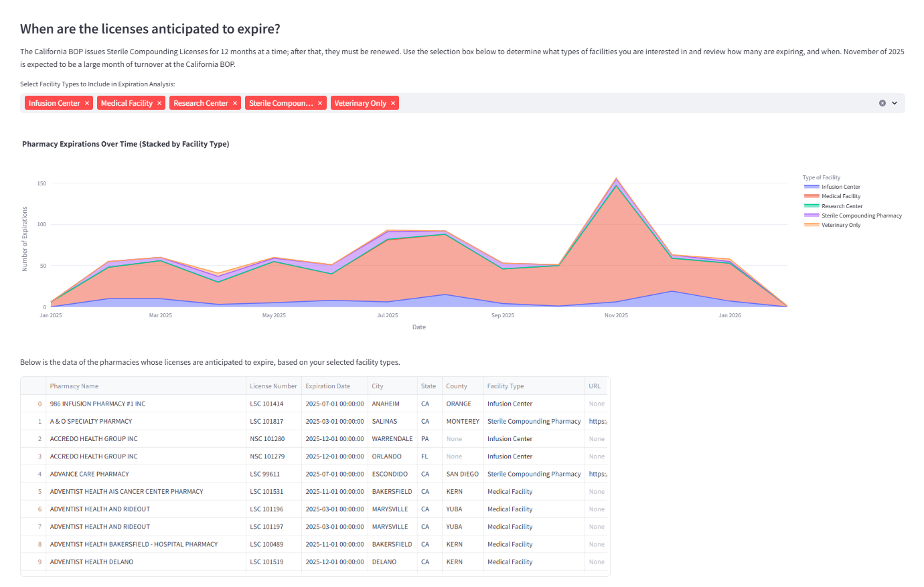Screen dimensions: 924x587
Task: Remove the Sterile Compounding tag
Action: [320, 103]
